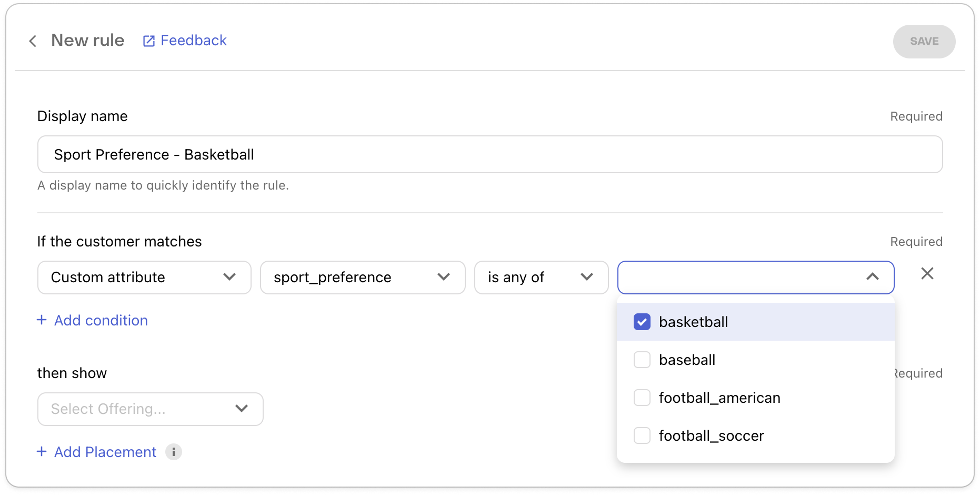The image size is (980, 495).
Task: Click the plus icon beside Add condition
Action: click(x=42, y=320)
